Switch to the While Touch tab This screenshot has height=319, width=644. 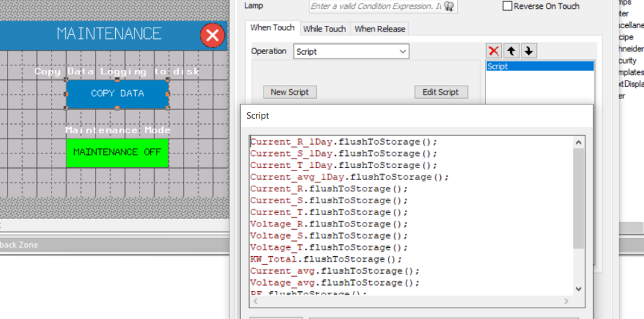tap(325, 29)
